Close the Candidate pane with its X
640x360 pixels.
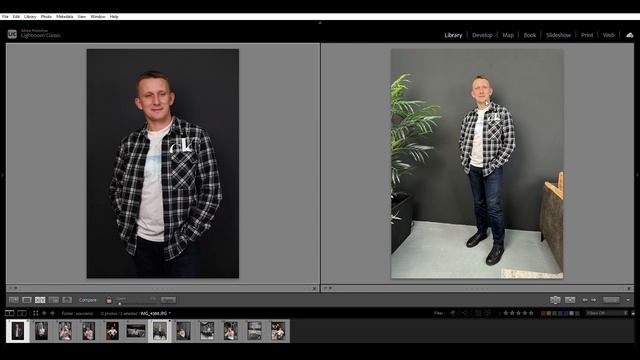click(x=629, y=289)
